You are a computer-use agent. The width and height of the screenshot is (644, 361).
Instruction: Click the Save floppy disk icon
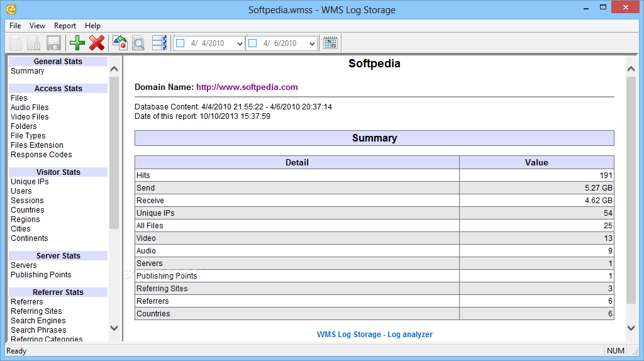point(54,43)
